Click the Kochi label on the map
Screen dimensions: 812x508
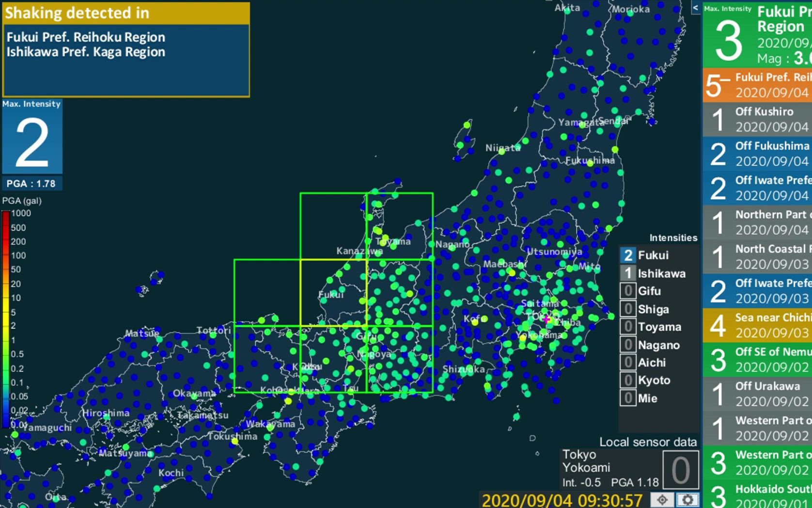(x=171, y=473)
